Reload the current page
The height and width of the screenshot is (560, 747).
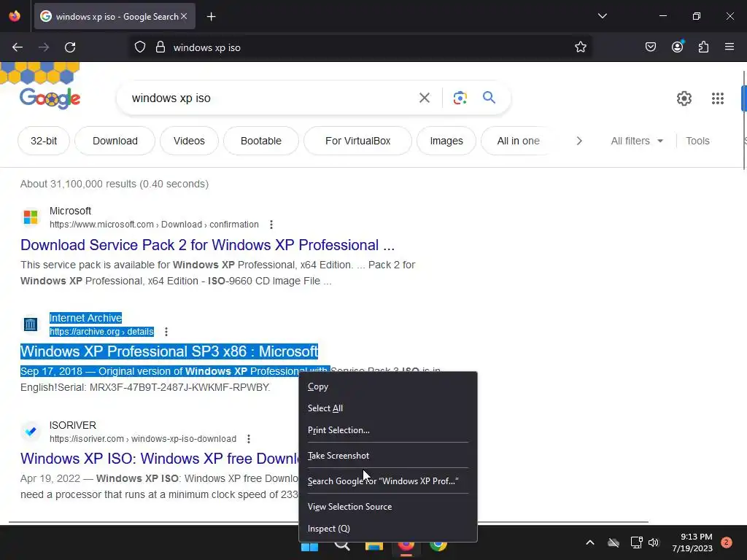point(70,47)
